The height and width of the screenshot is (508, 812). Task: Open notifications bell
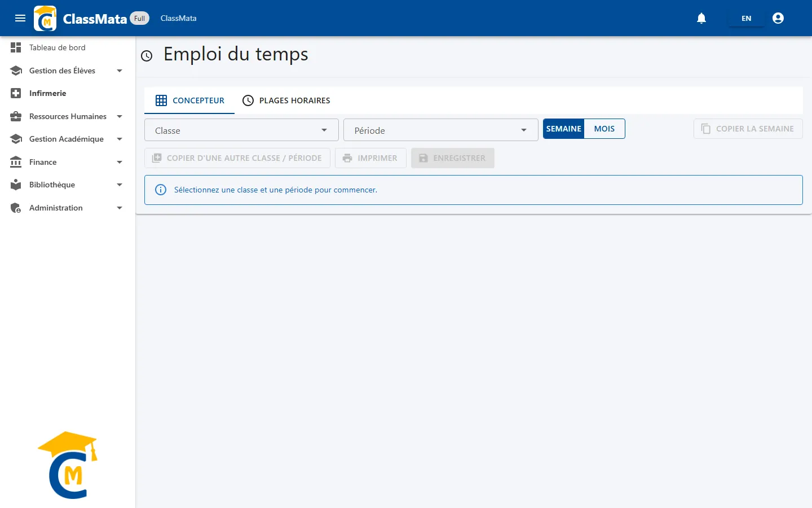[701, 18]
